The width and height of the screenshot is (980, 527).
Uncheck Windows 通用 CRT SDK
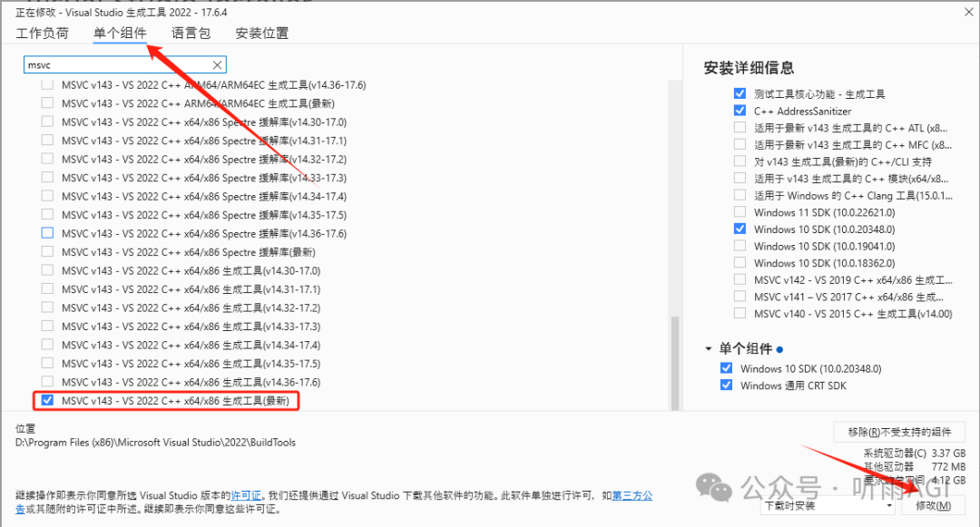click(x=726, y=385)
